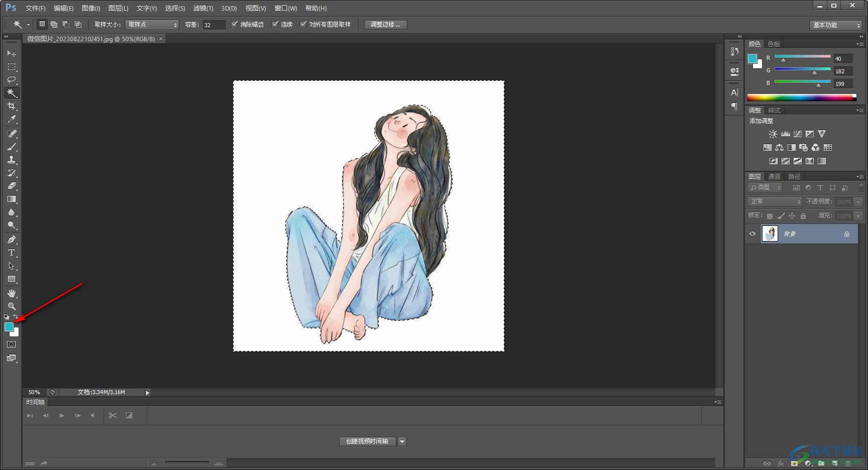Select the Rectangle shape tool
The width and height of the screenshot is (868, 470).
(12, 279)
